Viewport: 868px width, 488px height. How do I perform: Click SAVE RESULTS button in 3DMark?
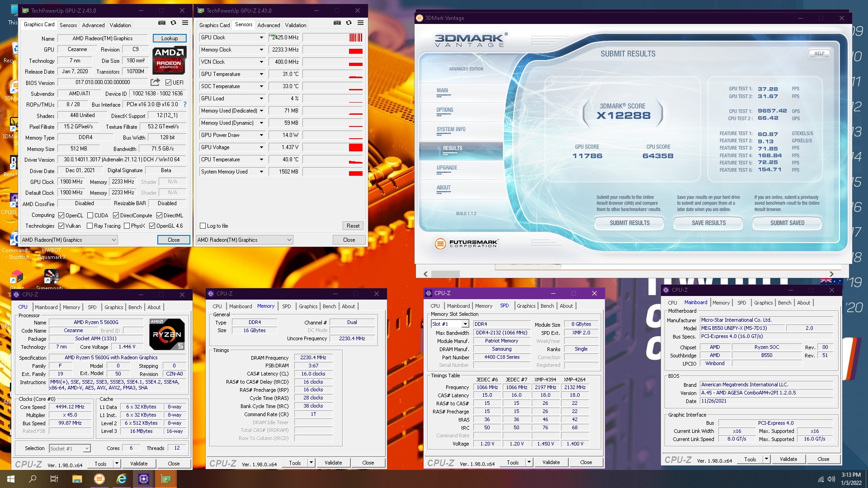[708, 223]
